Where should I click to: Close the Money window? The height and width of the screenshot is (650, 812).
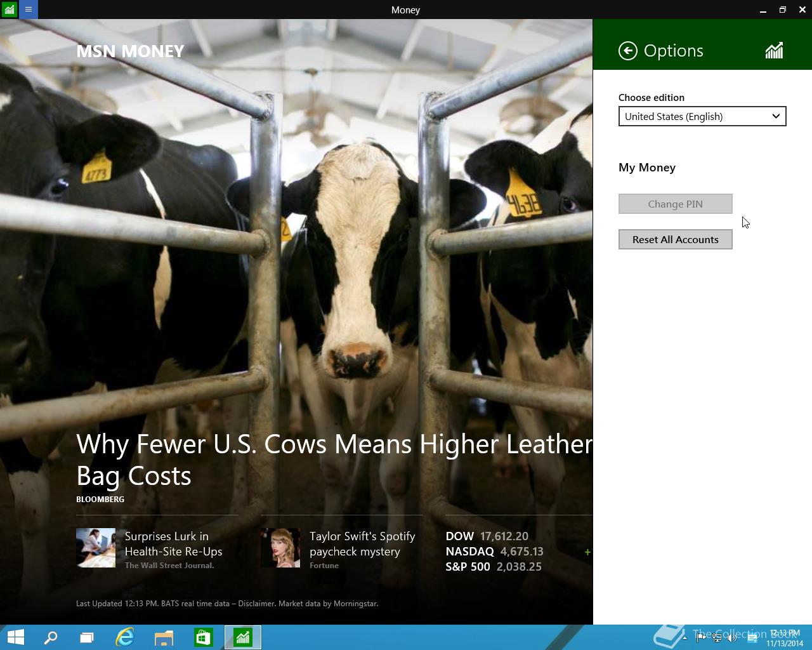[x=802, y=10]
